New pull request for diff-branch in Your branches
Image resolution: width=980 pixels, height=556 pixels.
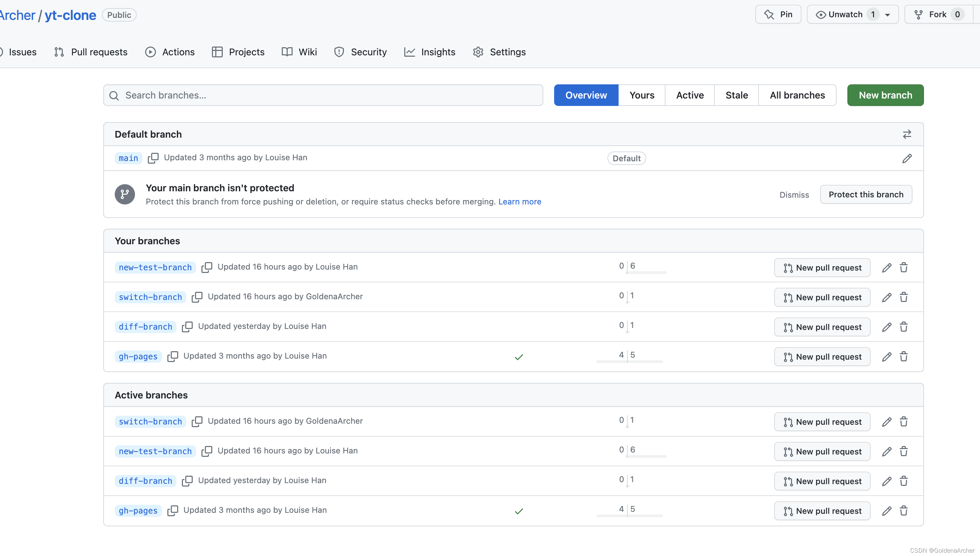point(822,327)
